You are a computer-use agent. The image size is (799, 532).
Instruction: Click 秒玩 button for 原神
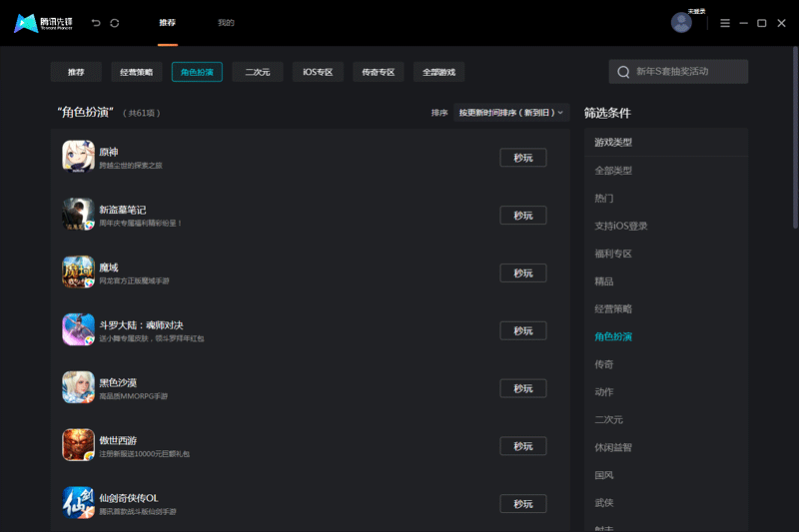tap(522, 158)
